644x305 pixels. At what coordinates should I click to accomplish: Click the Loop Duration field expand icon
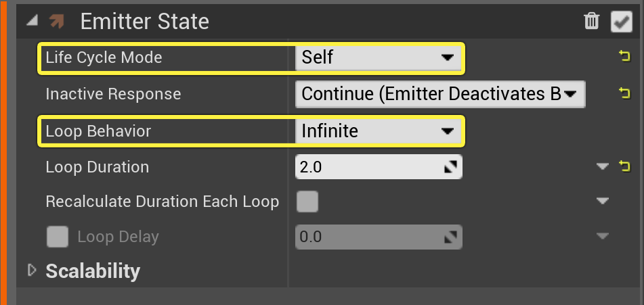pos(450,167)
